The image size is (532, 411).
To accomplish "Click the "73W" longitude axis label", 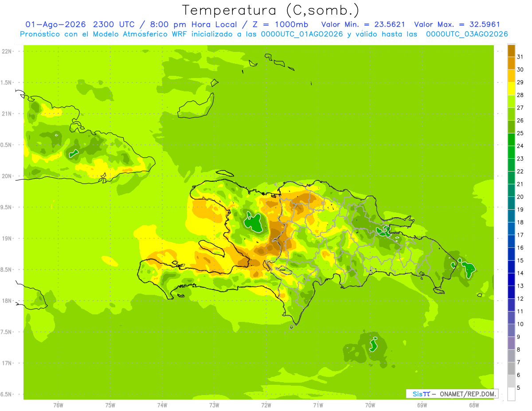I will (214, 405).
